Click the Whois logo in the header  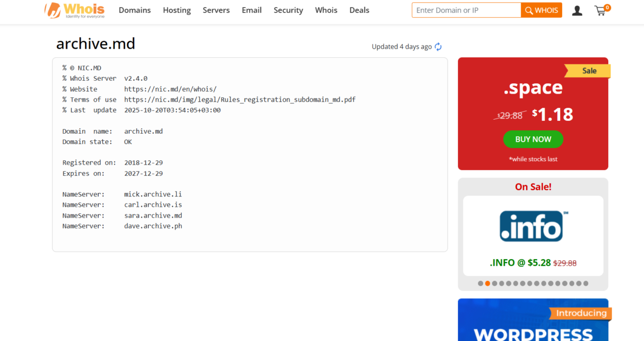(74, 10)
